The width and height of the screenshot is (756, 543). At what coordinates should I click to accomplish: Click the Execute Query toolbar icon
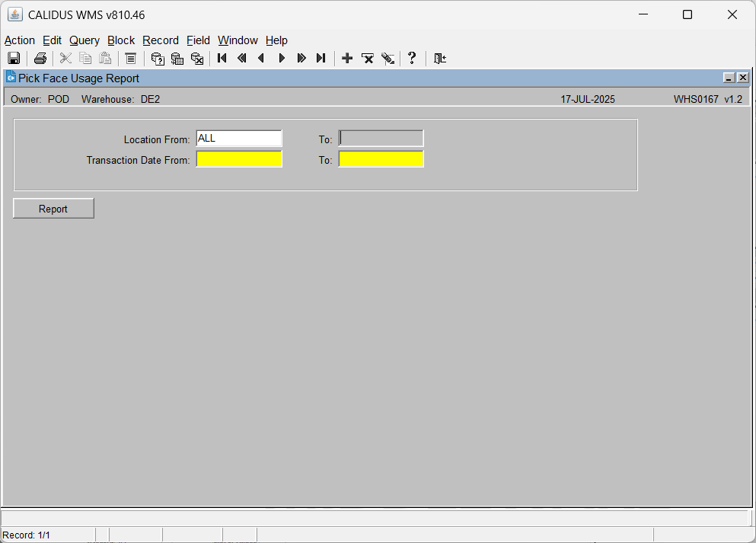[x=177, y=59]
